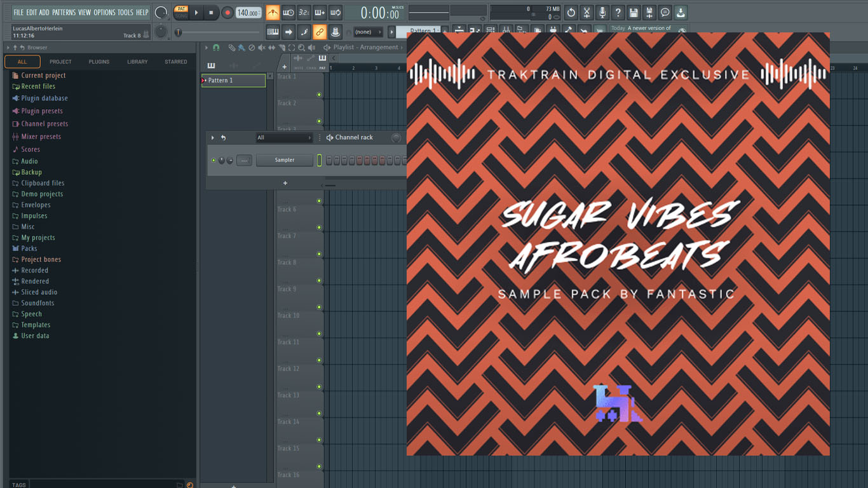Image resolution: width=868 pixels, height=488 pixels.
Task: Open the playlist menu arrow
Action: 206,48
